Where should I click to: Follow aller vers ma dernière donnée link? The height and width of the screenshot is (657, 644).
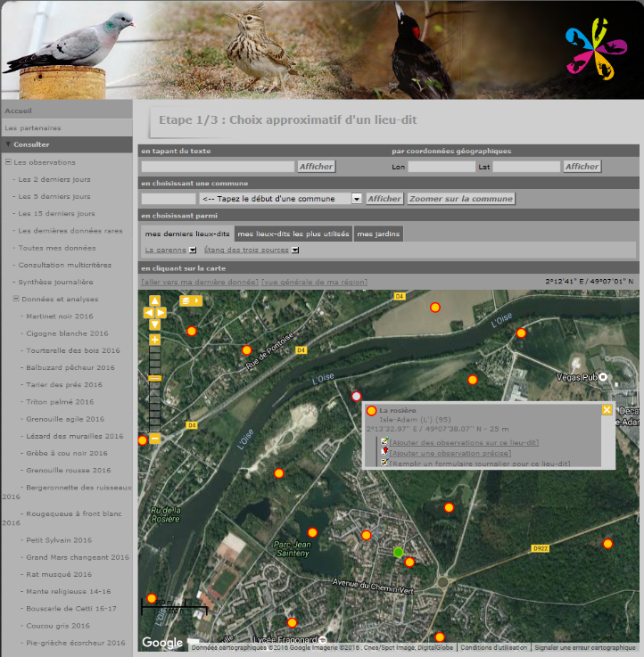(200, 282)
